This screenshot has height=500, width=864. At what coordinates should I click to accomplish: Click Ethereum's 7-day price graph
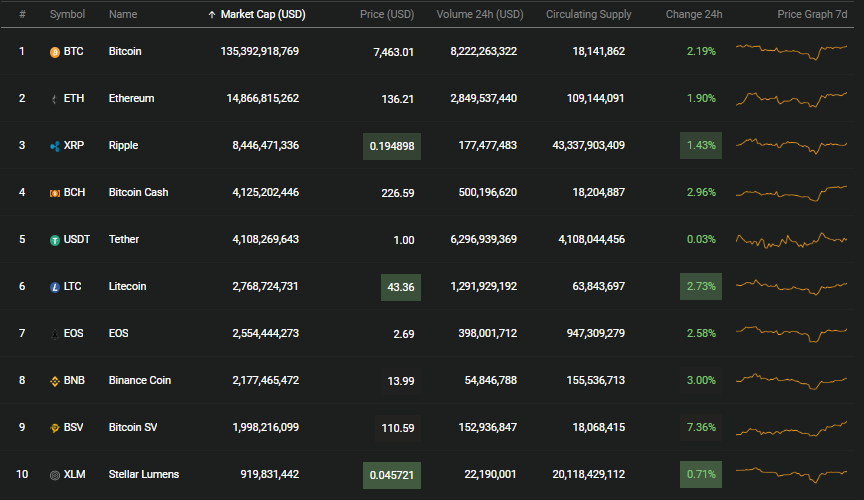click(791, 99)
